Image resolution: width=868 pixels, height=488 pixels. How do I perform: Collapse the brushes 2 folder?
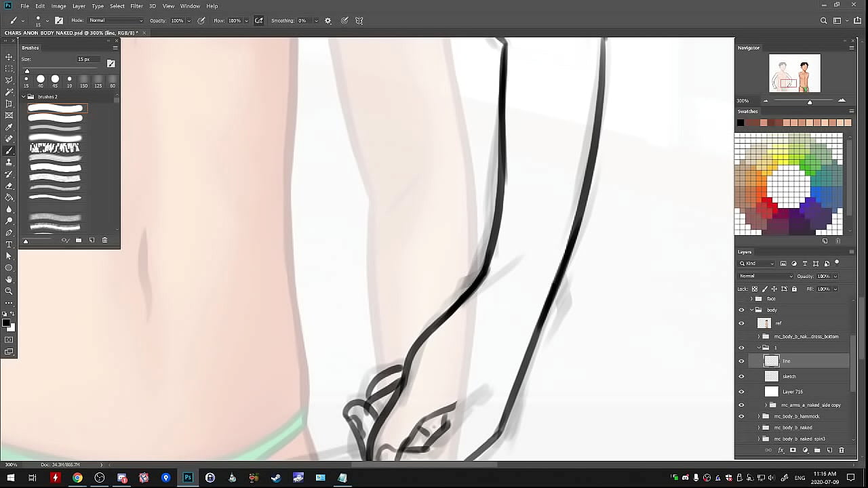pos(24,97)
